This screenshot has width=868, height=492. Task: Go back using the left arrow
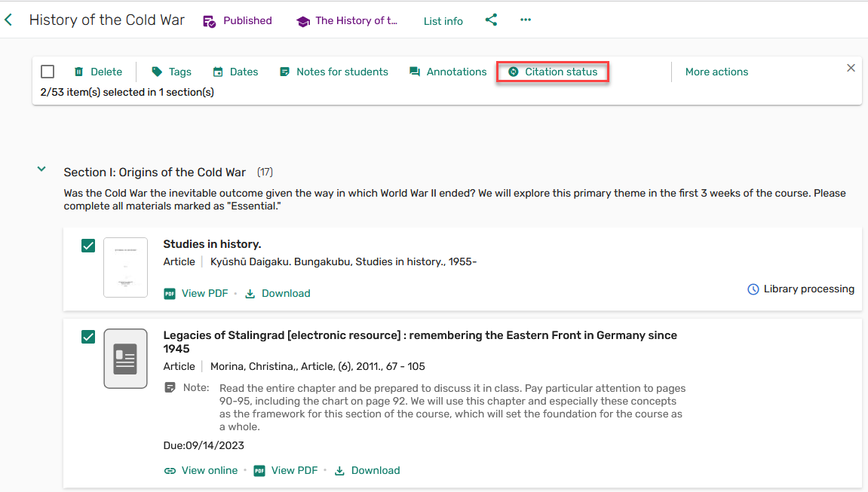[x=8, y=20]
